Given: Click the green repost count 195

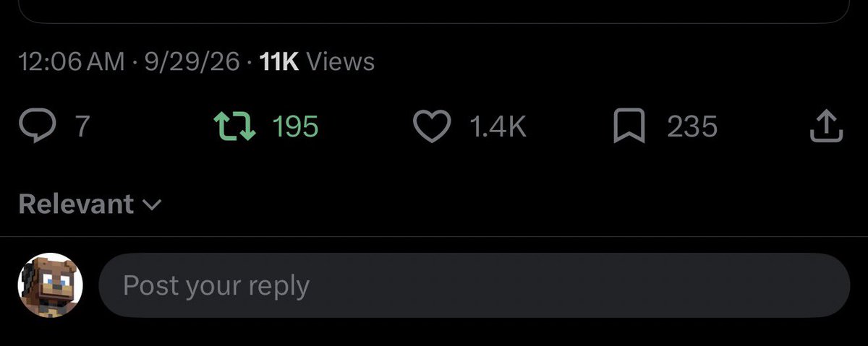Looking at the screenshot, I should 295,127.
